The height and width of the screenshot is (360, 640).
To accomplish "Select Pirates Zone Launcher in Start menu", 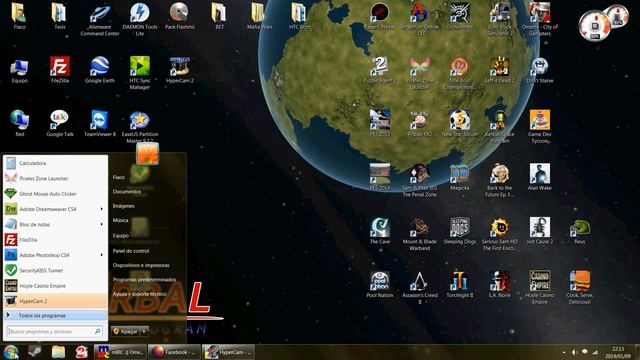I will click(55, 178).
